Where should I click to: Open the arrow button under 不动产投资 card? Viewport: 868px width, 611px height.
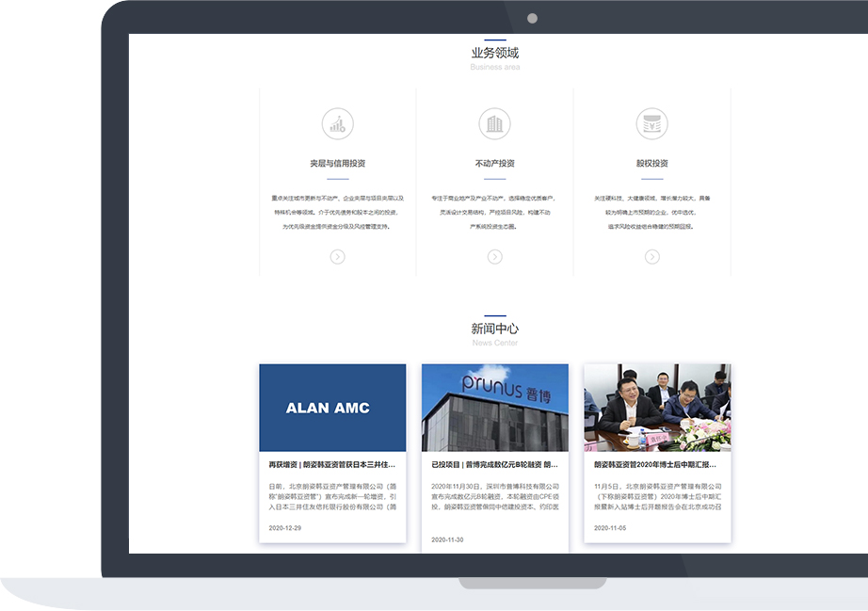[x=494, y=255]
